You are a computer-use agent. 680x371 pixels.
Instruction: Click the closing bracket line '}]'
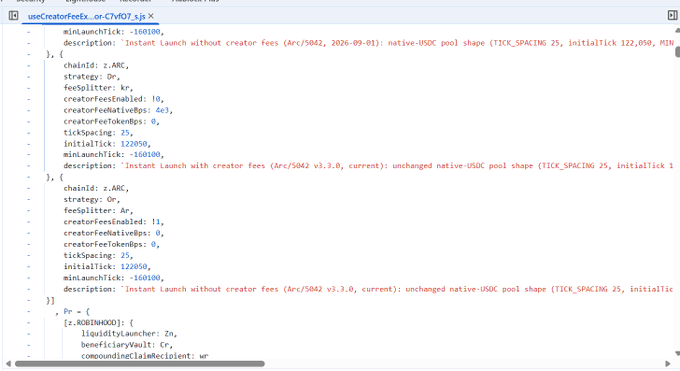[50, 300]
